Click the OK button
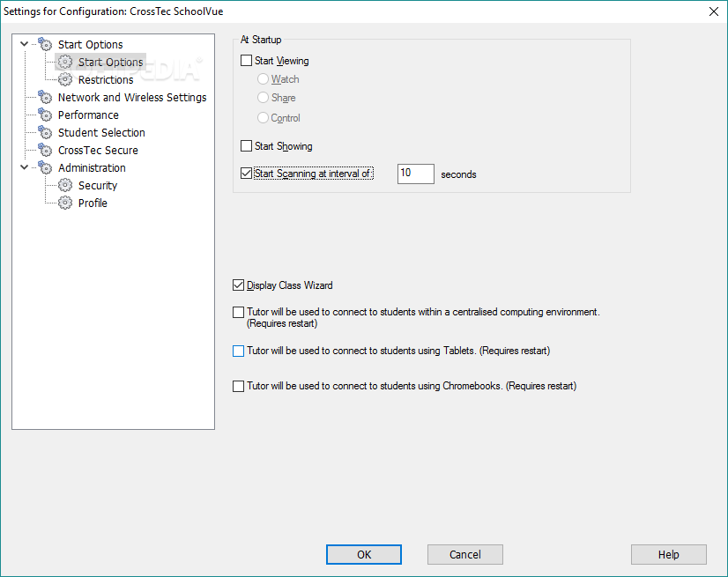Viewport: 728px width, 577px height. click(363, 555)
